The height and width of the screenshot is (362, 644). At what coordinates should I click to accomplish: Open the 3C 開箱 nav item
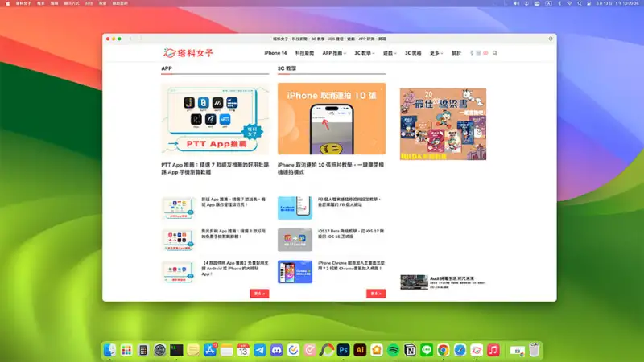(413, 53)
